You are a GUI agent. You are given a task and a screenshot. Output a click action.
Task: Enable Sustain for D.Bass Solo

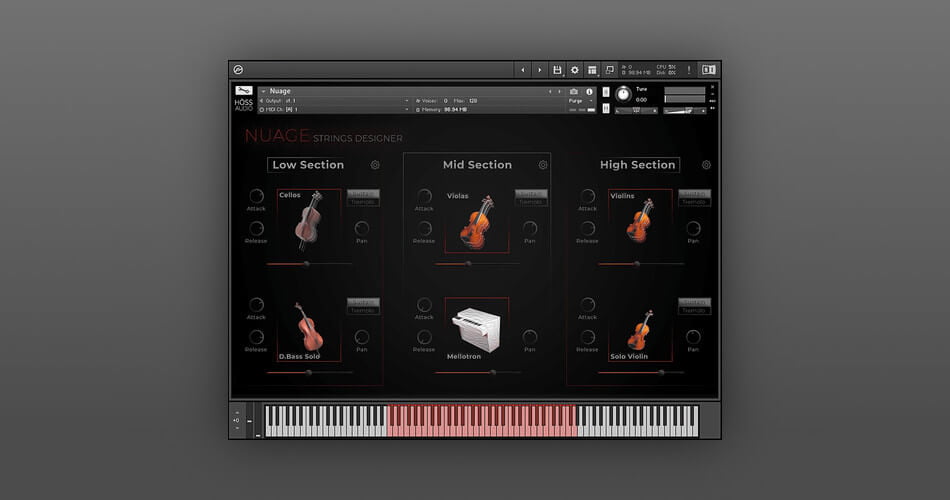(x=363, y=302)
